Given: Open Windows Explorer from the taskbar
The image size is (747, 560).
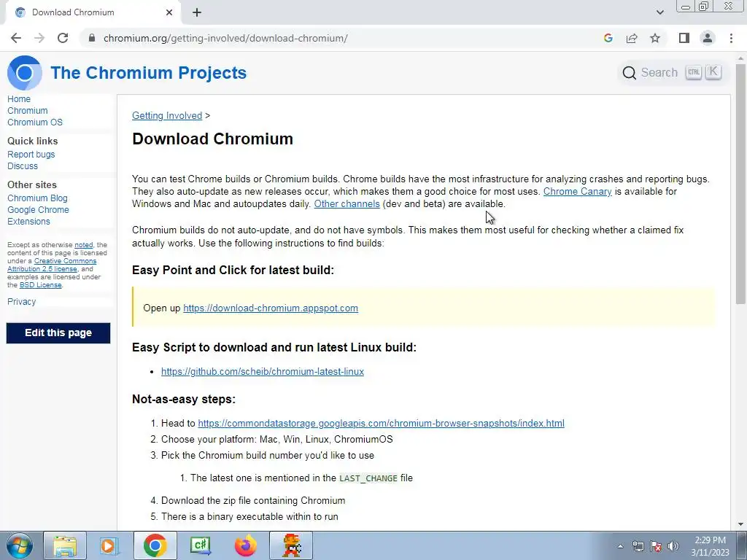Looking at the screenshot, I should click(x=65, y=545).
